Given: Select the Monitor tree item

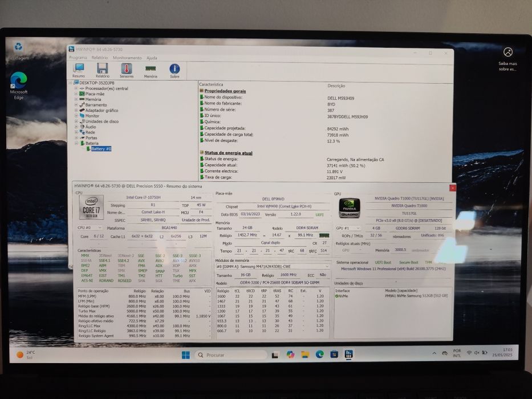Looking at the screenshot, I should [92, 116].
